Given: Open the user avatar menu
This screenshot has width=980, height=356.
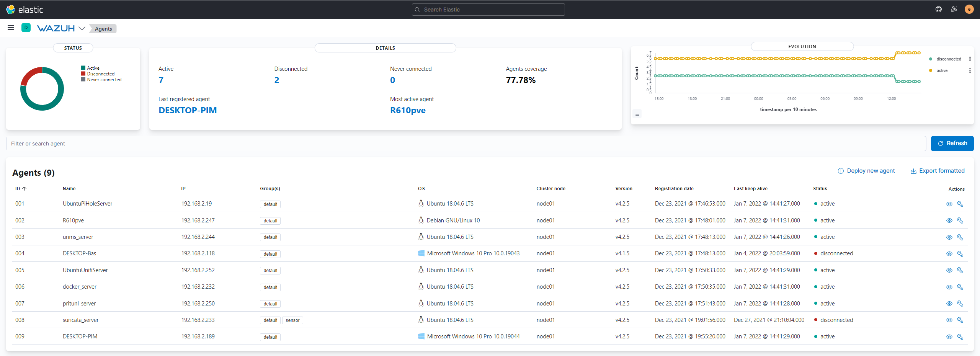Looking at the screenshot, I should click(x=969, y=10).
